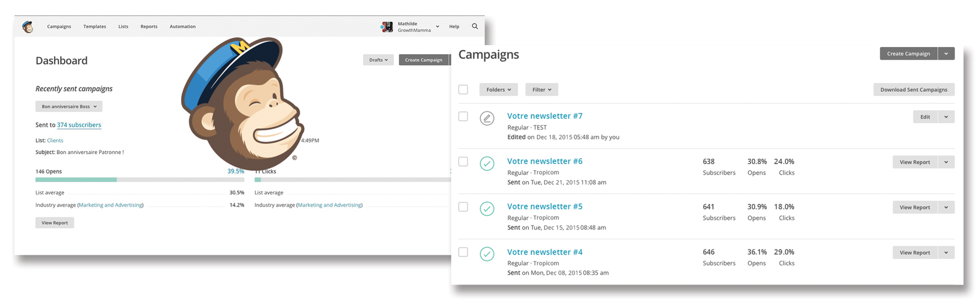Open the search magnifier icon
The width and height of the screenshot is (980, 299).
pos(475,26)
